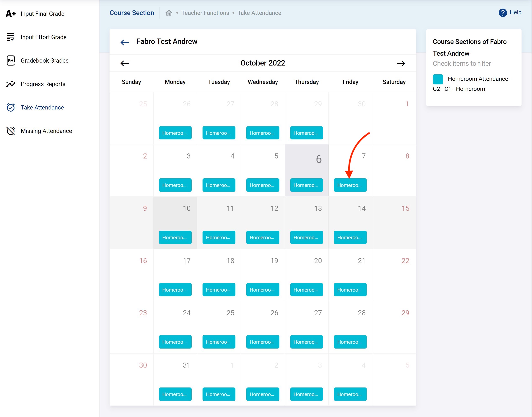Click the Take Attendance clock icon
The height and width of the screenshot is (417, 532).
(10, 107)
